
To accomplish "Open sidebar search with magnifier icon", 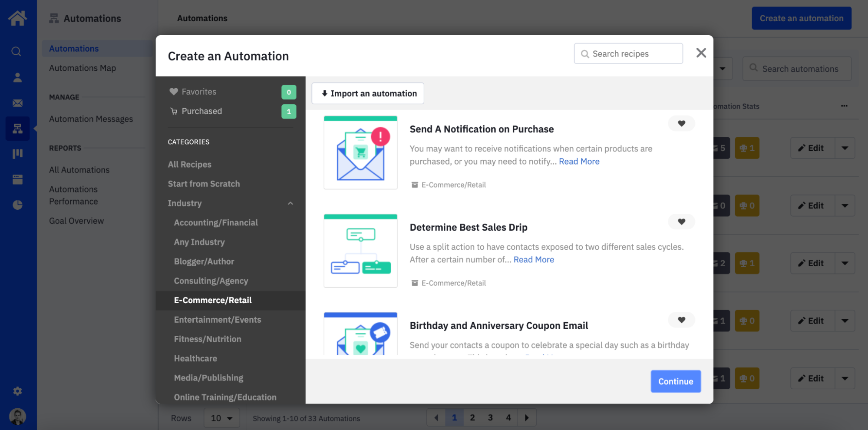I will coord(17,51).
